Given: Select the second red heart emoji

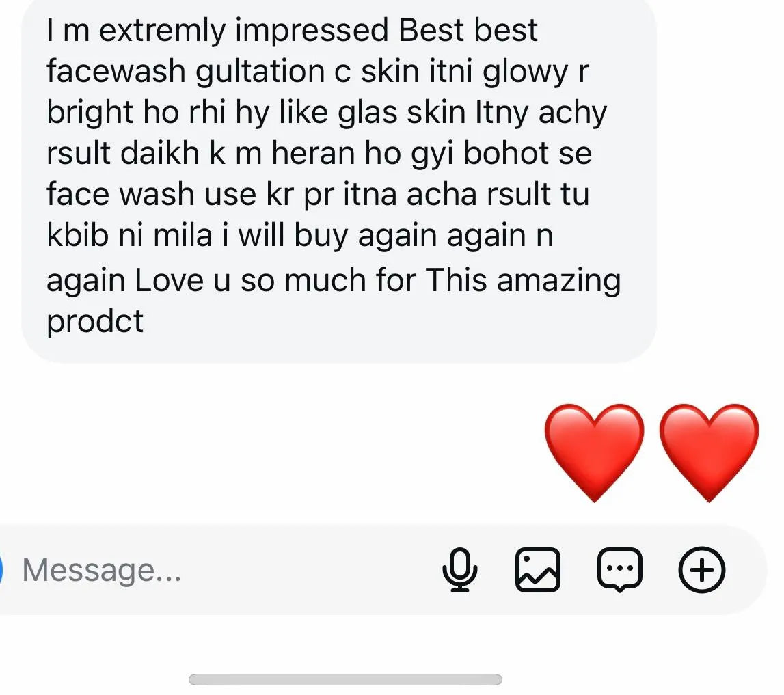Looking at the screenshot, I should pyautogui.click(x=709, y=452).
